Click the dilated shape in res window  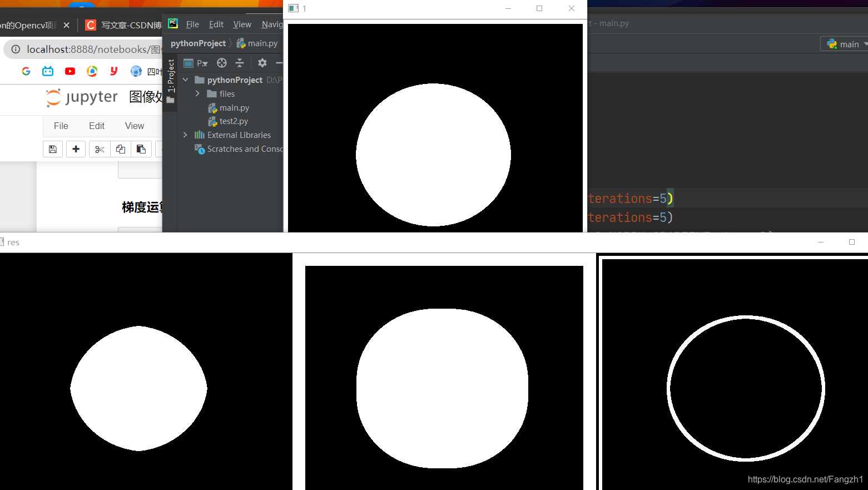click(x=442, y=388)
